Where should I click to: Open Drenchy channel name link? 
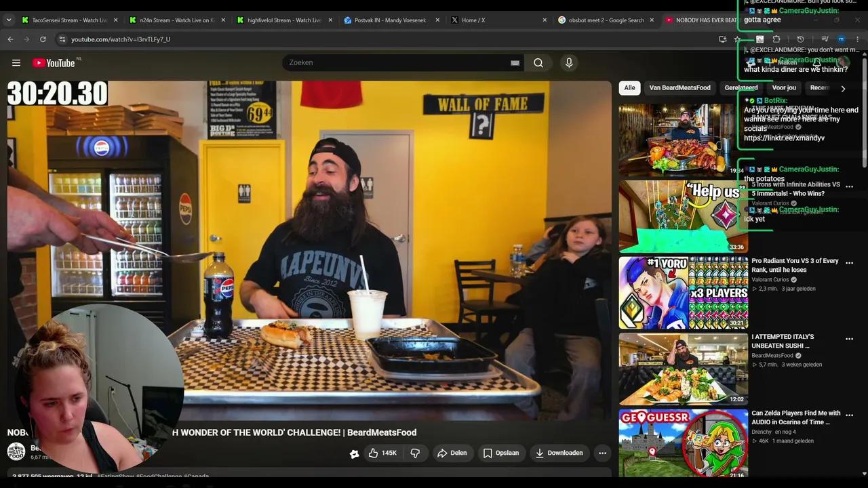(762, 432)
